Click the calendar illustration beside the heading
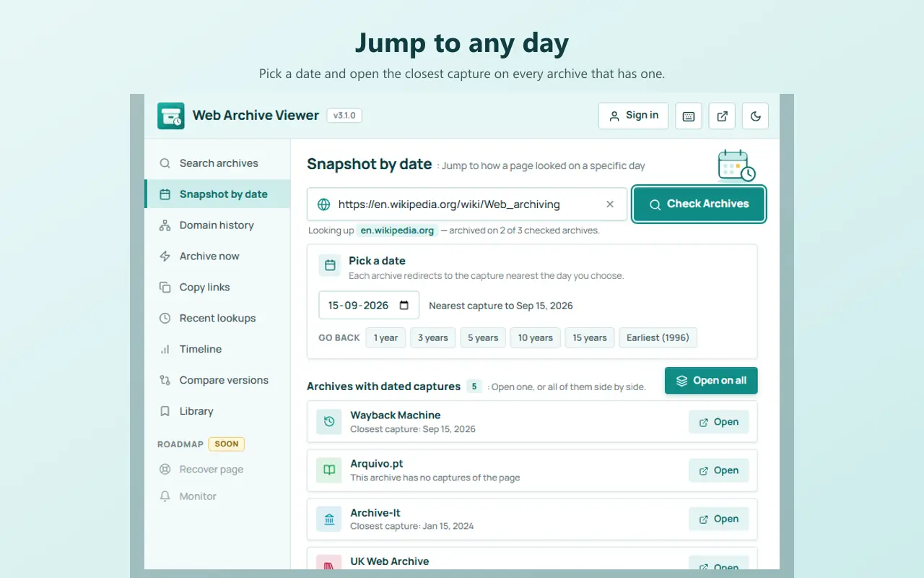Screen dimensions: 924x578 point(736,165)
